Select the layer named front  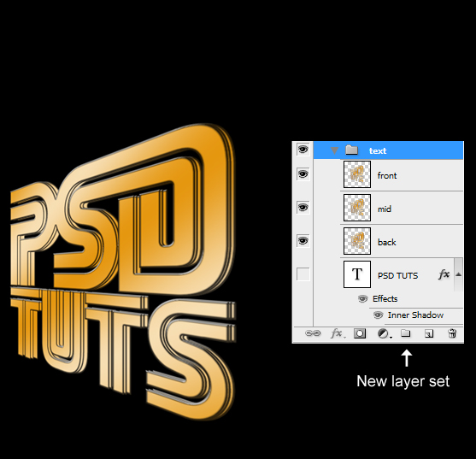click(387, 175)
